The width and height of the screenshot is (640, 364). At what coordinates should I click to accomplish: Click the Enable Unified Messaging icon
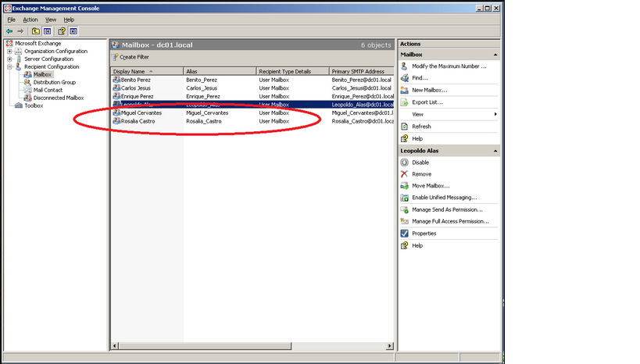point(405,198)
